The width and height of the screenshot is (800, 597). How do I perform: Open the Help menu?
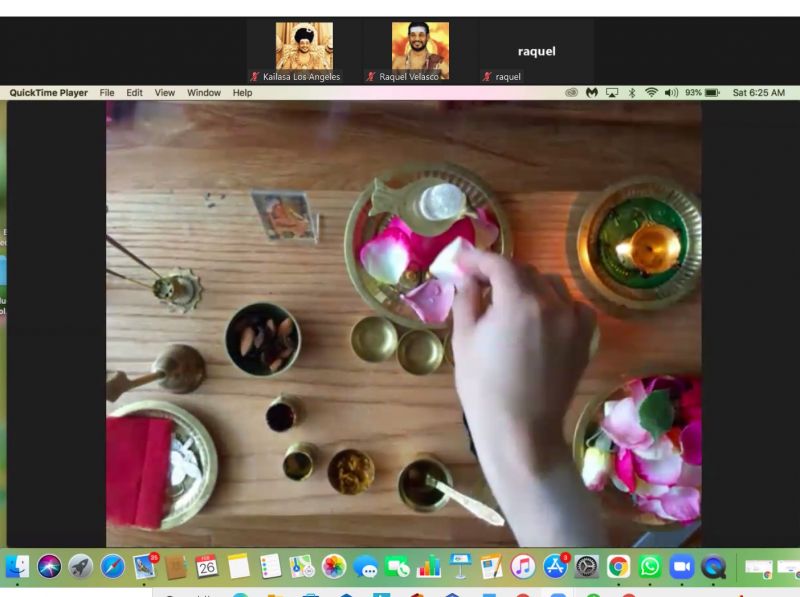coord(242,93)
